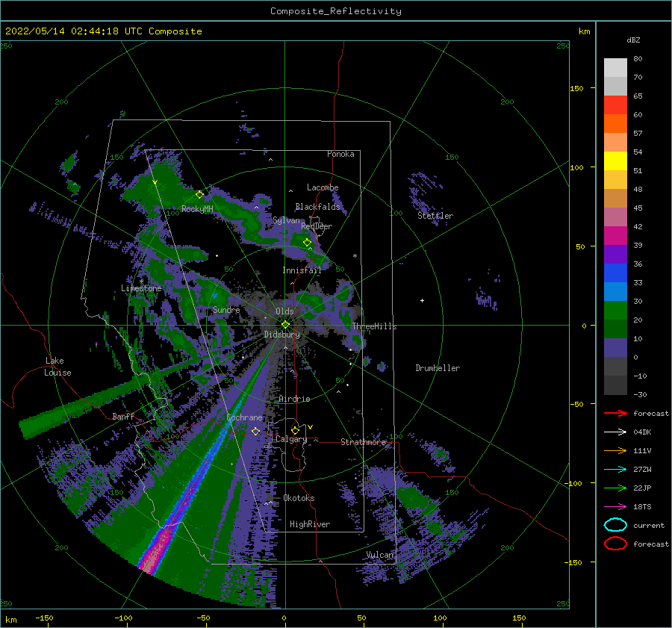
Task: Click the RockyMH label
Action: pyautogui.click(x=197, y=209)
